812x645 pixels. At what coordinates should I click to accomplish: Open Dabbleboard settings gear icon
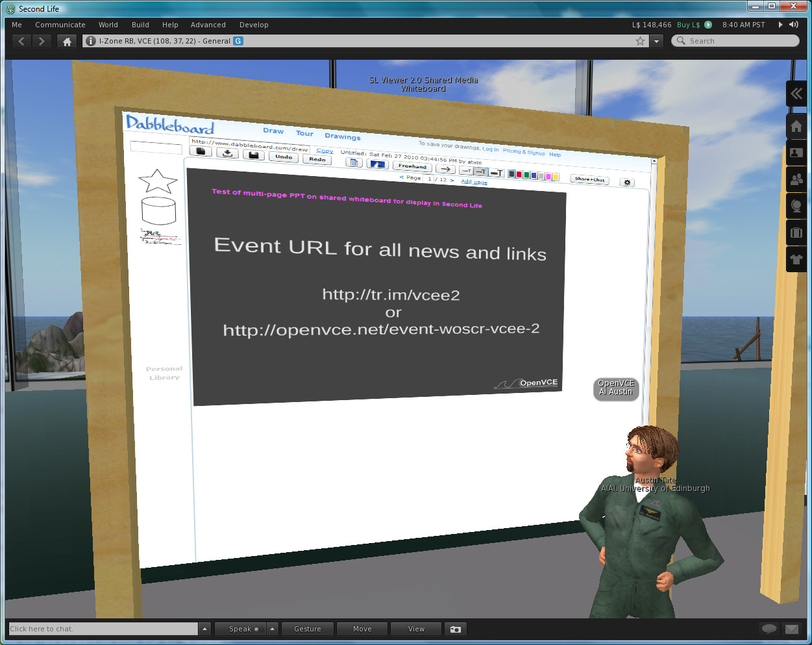point(627,183)
